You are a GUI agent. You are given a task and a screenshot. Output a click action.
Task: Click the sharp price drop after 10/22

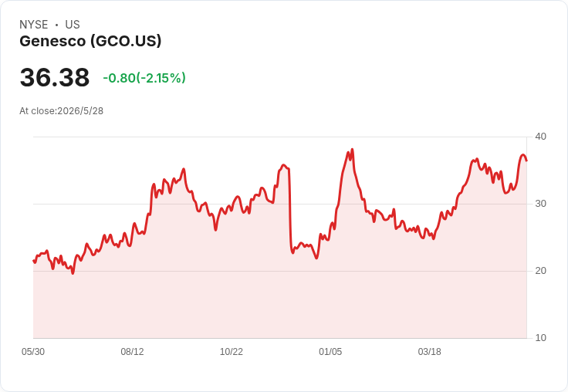(x=290, y=210)
